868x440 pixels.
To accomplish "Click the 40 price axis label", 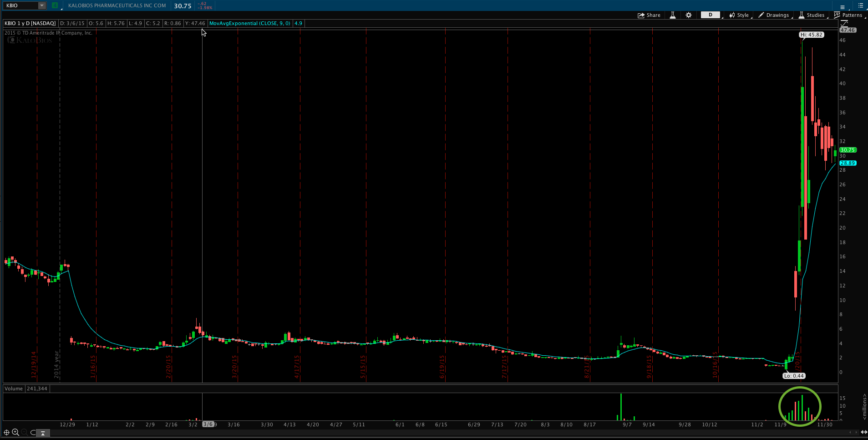I will pos(843,83).
